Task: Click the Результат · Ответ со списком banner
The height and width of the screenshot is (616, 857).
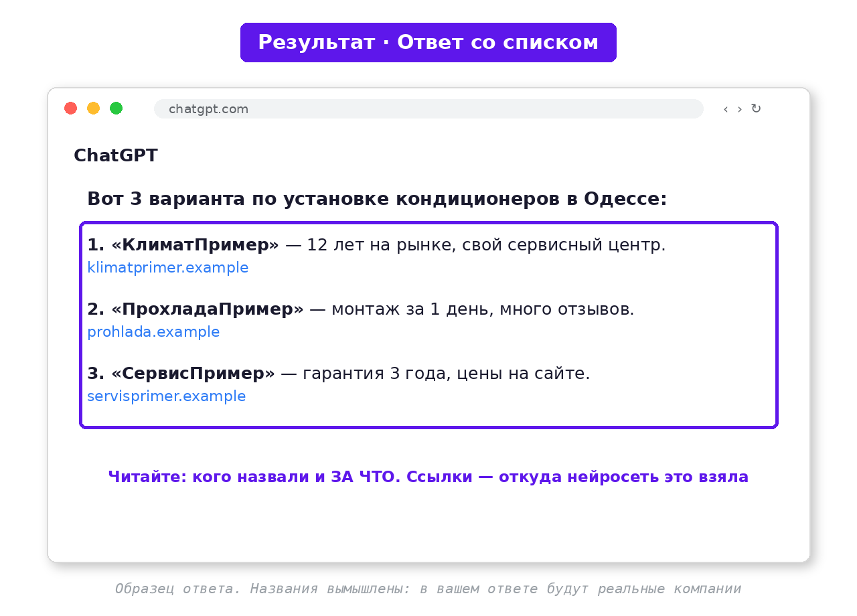Action: [428, 43]
